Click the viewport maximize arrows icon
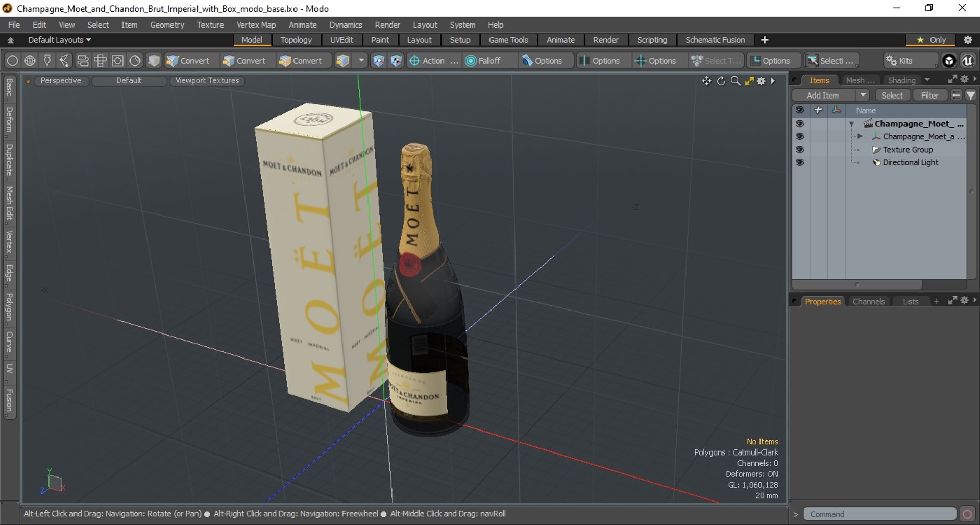980x525 pixels. (749, 81)
